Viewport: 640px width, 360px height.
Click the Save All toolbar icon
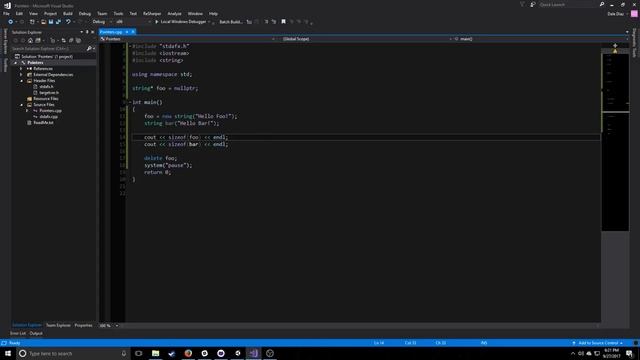click(x=58, y=22)
